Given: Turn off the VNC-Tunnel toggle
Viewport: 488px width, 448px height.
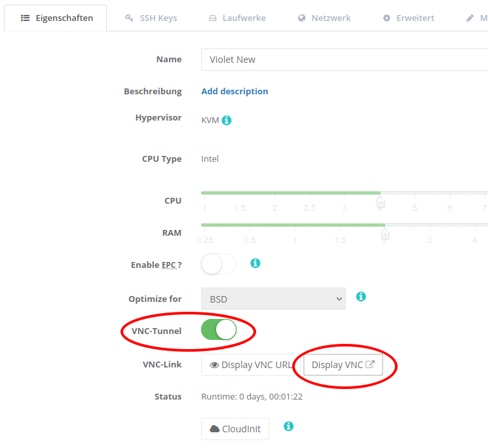Looking at the screenshot, I should (219, 329).
